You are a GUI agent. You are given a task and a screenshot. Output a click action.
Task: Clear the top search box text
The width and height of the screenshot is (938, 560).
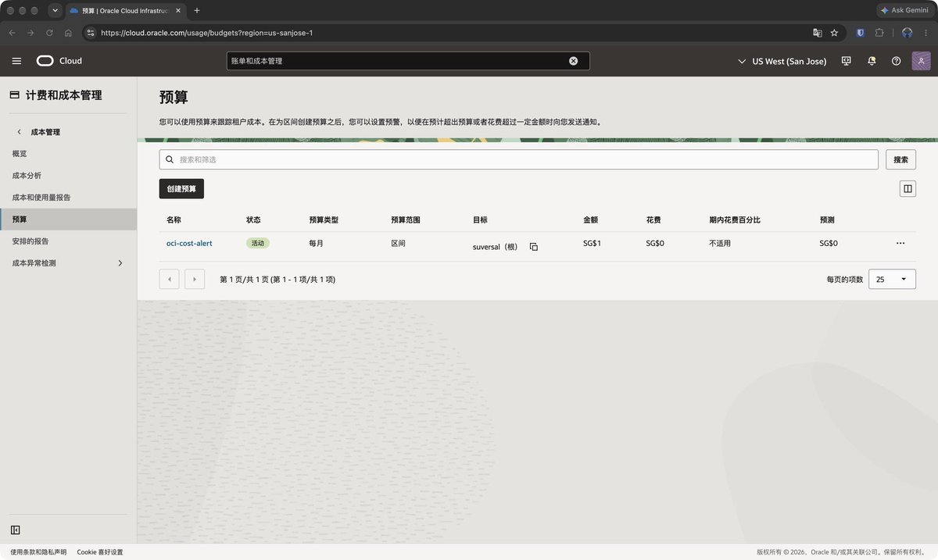tap(573, 61)
